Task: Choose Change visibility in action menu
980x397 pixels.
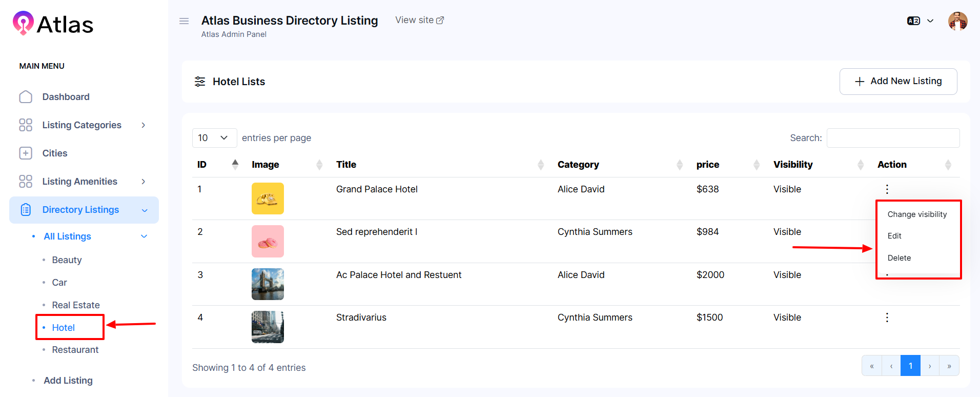Action: [917, 214]
